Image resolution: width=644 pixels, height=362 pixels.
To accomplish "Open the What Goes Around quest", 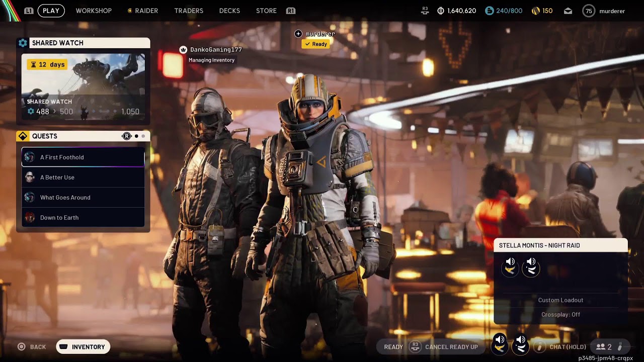I will pos(83,197).
